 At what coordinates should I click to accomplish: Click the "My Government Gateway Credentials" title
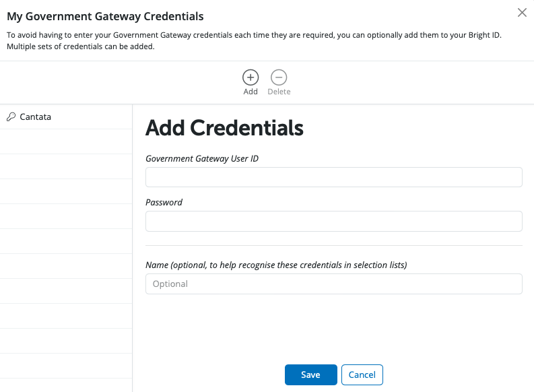click(105, 15)
